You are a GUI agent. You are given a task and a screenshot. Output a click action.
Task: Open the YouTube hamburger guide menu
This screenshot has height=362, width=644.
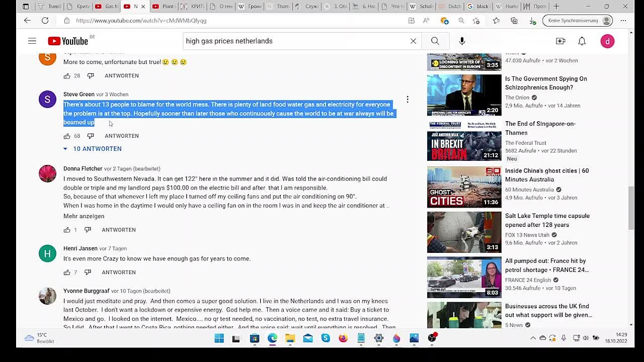click(x=32, y=41)
